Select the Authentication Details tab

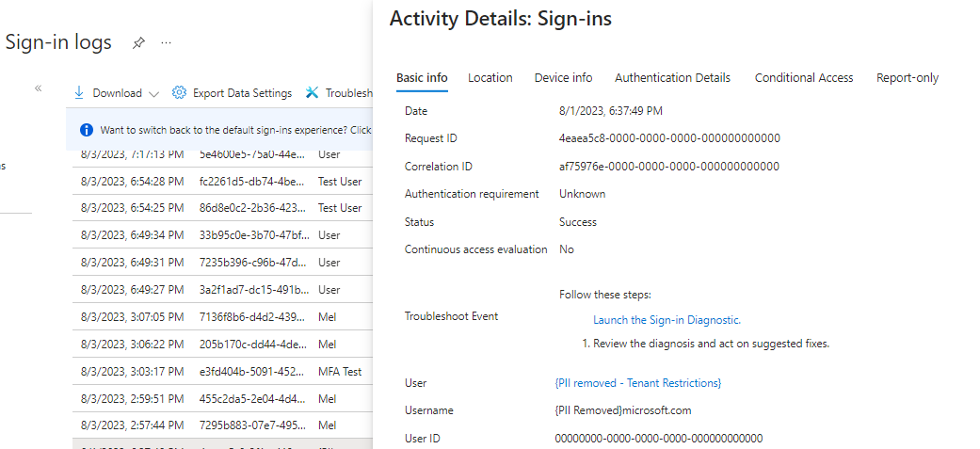coord(672,78)
